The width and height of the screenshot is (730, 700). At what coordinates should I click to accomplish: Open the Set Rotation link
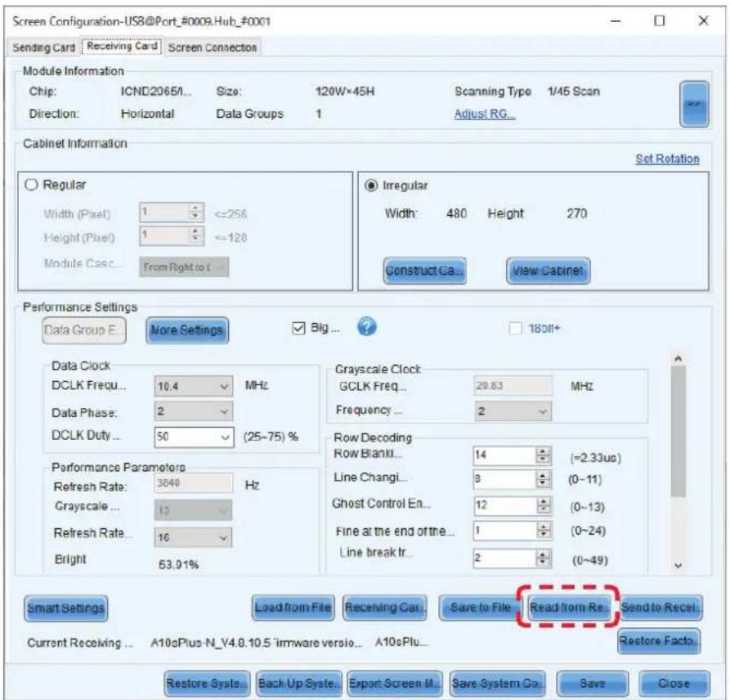[x=667, y=159]
